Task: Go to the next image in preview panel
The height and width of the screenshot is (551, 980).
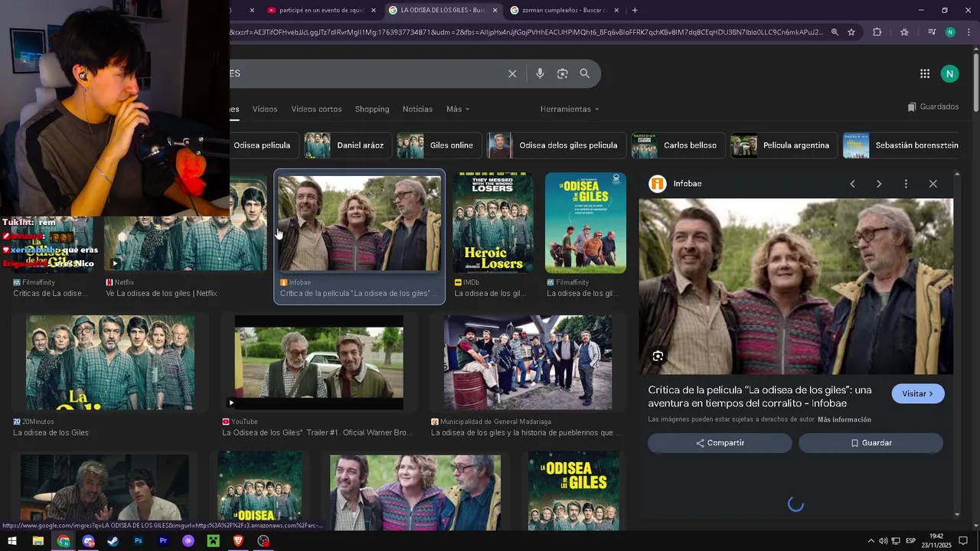Action: coord(879,184)
